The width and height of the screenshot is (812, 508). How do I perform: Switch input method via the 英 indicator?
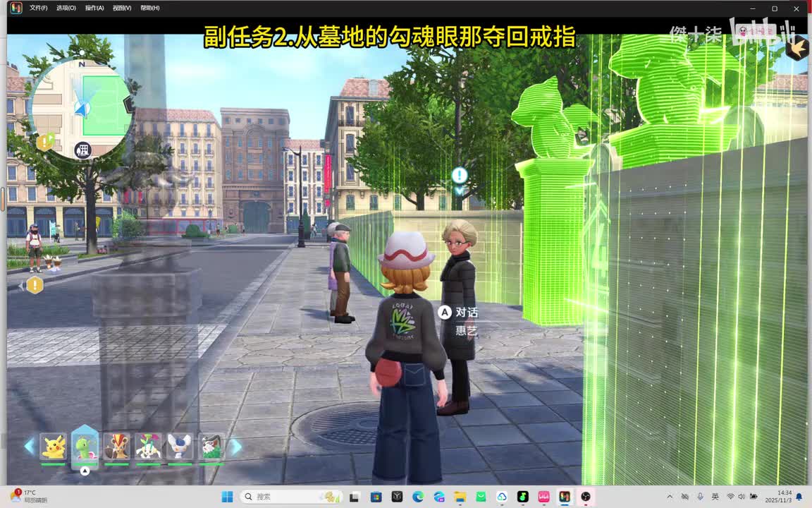click(x=715, y=497)
